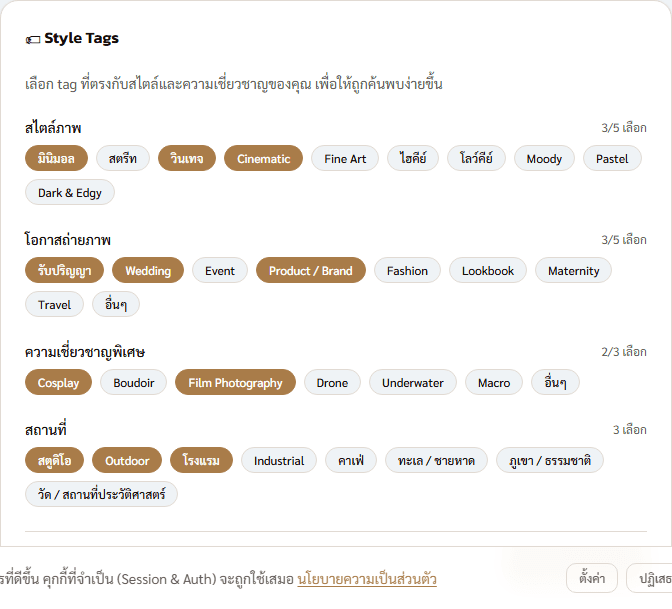Choose the Fashion tag
The image size is (672, 609).
(x=407, y=270)
